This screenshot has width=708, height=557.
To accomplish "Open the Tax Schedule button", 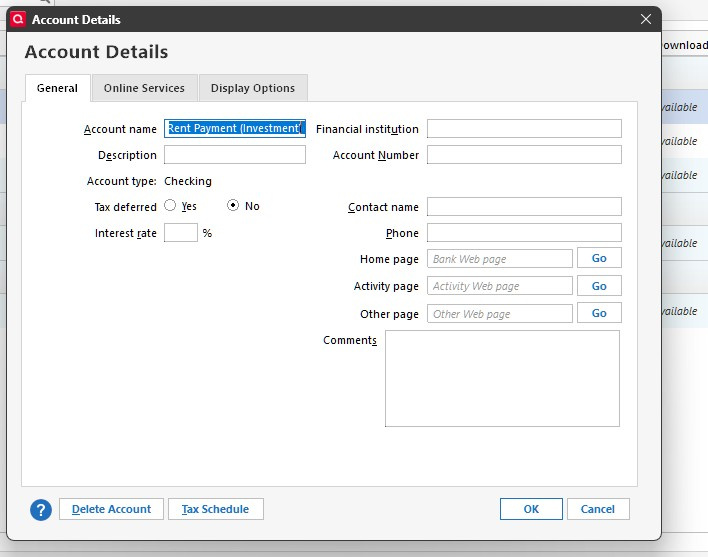I will (215, 509).
